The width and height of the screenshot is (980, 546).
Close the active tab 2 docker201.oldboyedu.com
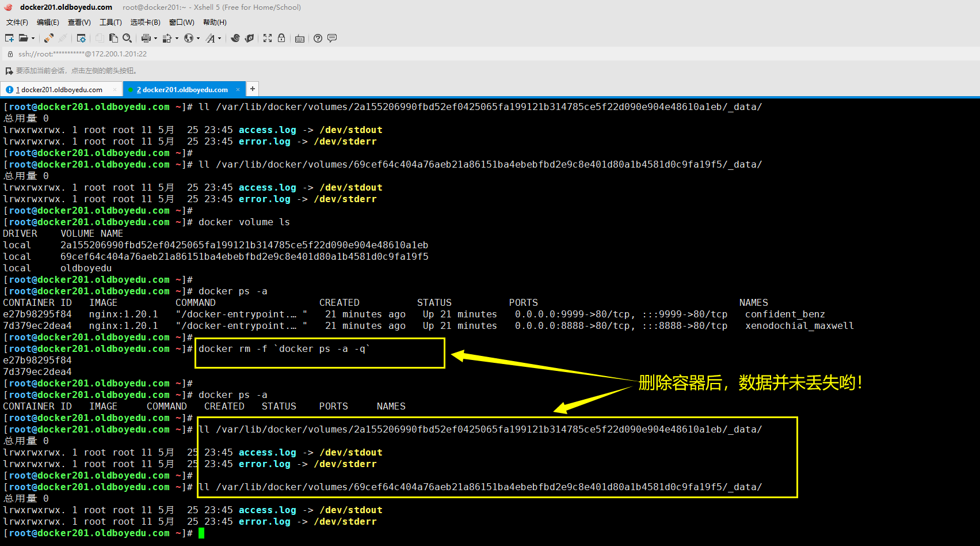[x=238, y=90]
